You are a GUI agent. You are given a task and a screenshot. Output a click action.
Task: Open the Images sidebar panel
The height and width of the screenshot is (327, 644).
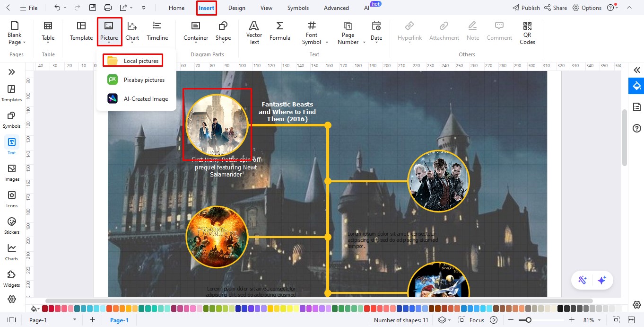(12, 172)
